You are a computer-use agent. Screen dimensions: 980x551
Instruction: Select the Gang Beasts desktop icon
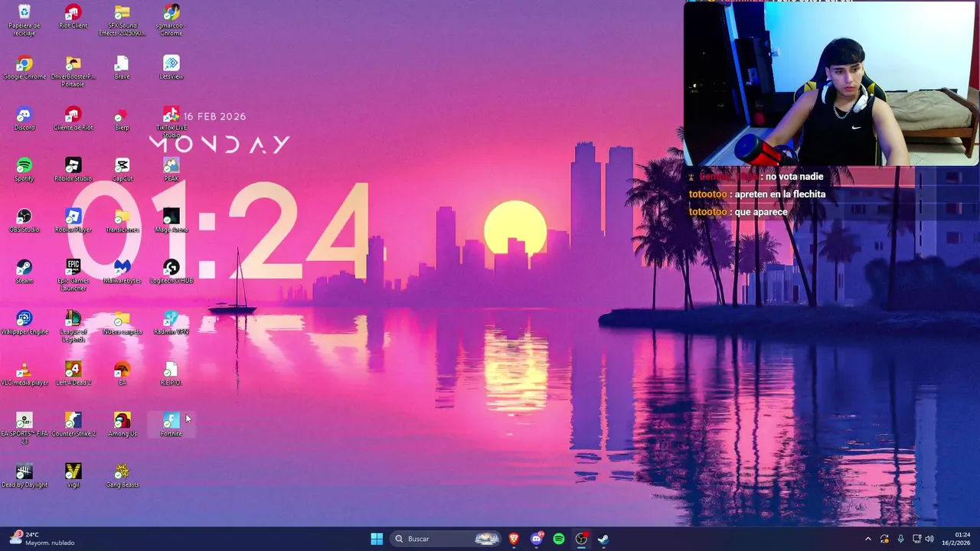tap(122, 477)
